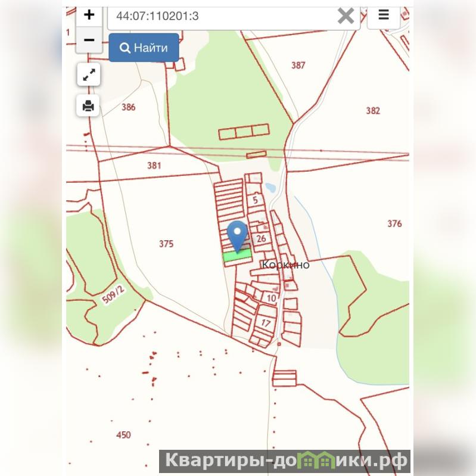Open the Квартиры-домики.рф watermark link

(285, 461)
